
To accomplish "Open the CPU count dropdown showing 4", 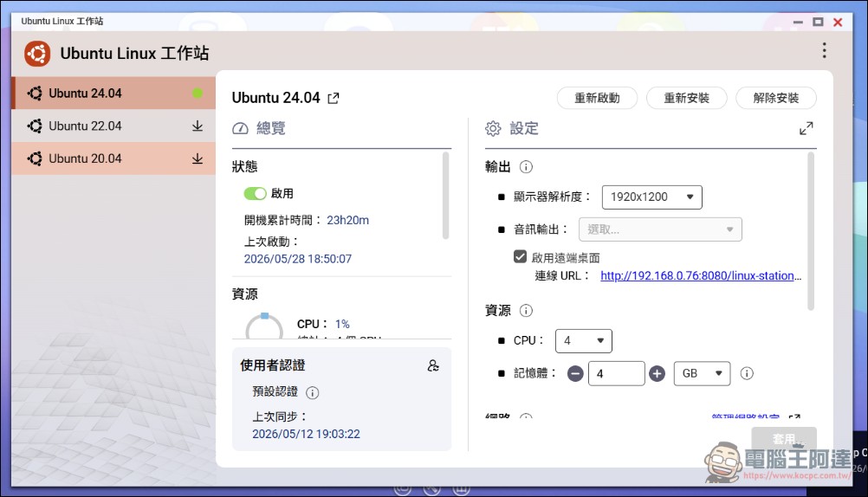I will tap(584, 340).
